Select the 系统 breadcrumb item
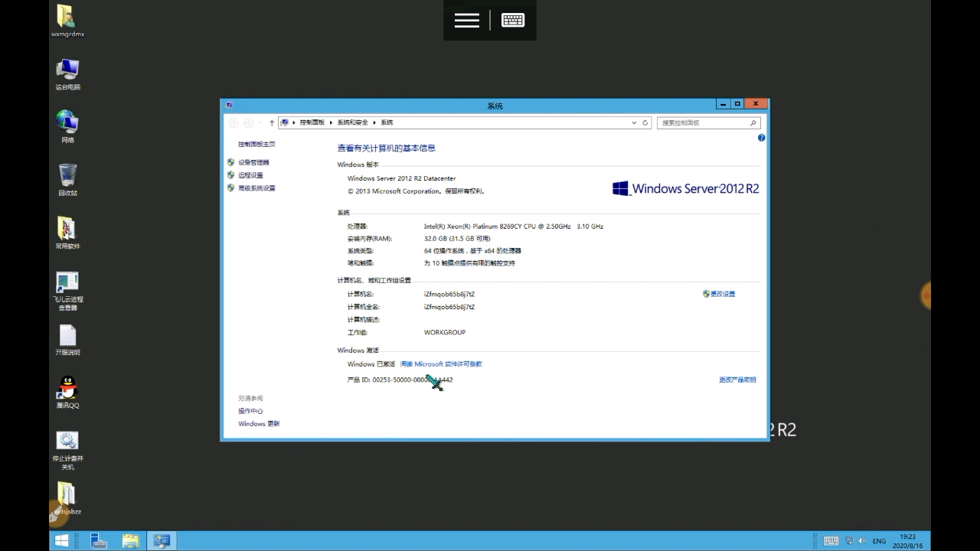This screenshot has width=980, height=551. point(387,122)
